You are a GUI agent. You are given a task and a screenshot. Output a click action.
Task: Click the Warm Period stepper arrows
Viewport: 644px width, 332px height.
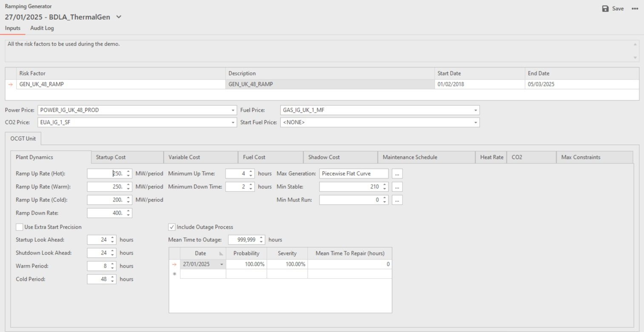tap(112, 266)
